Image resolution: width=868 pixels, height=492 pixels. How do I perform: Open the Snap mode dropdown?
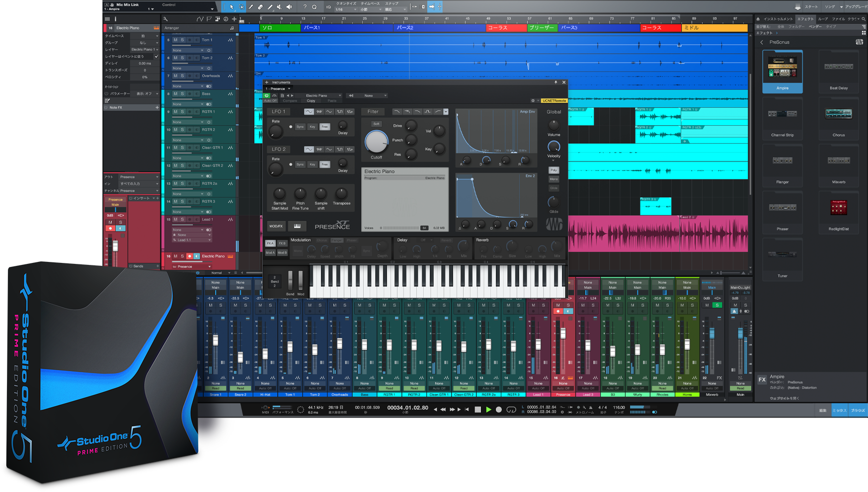395,9
